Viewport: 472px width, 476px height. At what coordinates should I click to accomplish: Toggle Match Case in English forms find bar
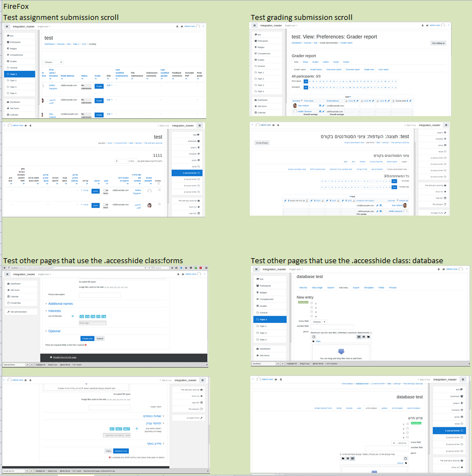pos(53,364)
